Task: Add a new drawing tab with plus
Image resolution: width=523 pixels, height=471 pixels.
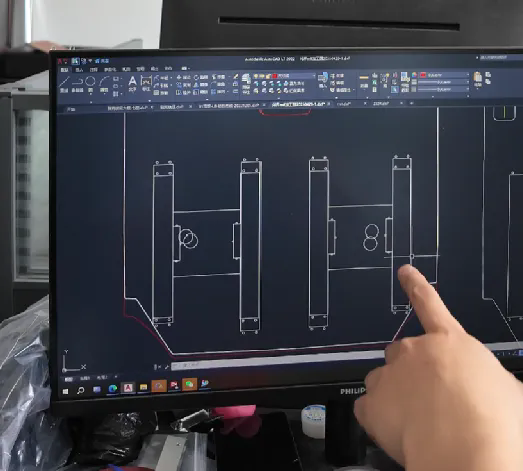Action: click(411, 103)
